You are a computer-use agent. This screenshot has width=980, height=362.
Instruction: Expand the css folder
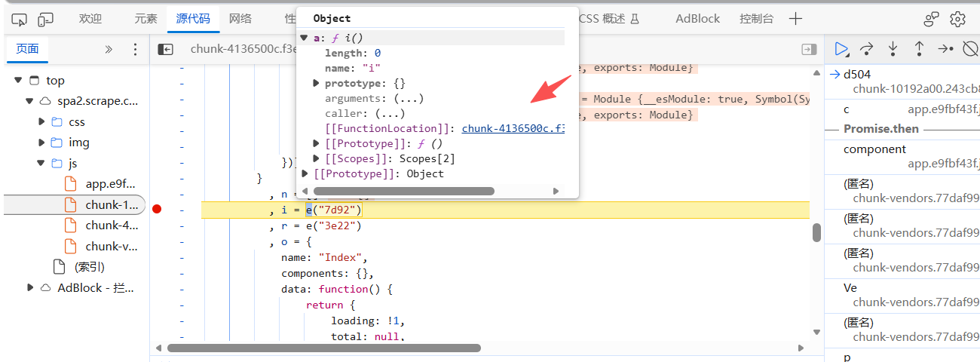[42, 121]
